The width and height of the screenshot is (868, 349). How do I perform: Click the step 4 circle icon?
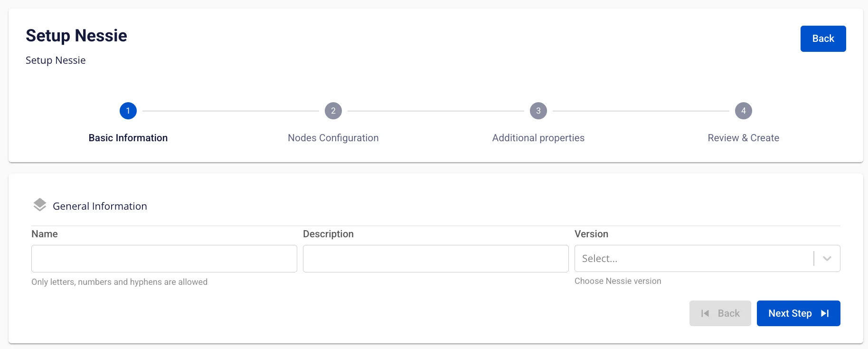tap(744, 111)
